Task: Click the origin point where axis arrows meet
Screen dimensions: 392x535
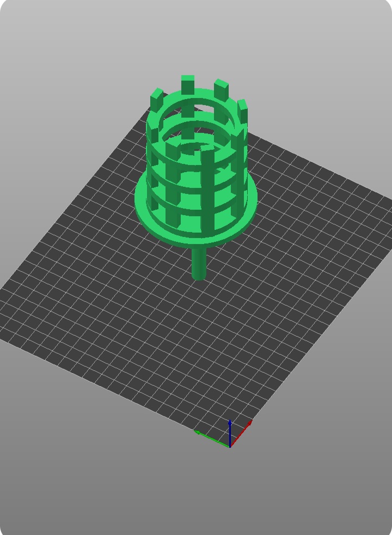Action: (x=230, y=447)
